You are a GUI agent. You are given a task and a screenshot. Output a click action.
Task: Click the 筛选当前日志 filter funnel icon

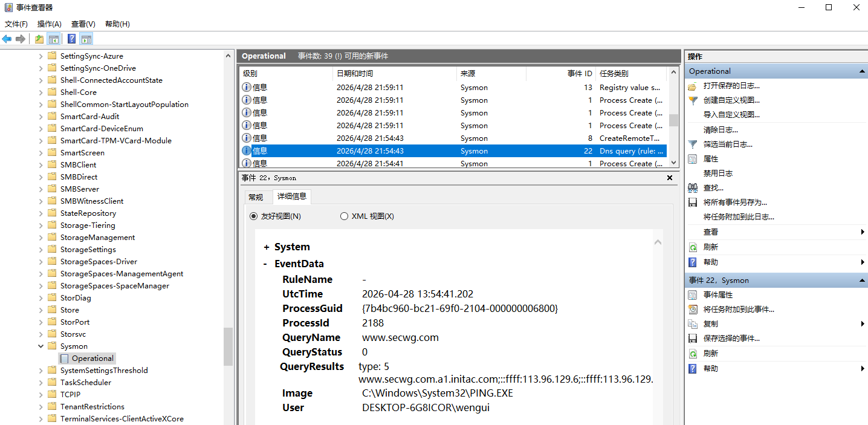click(x=693, y=144)
